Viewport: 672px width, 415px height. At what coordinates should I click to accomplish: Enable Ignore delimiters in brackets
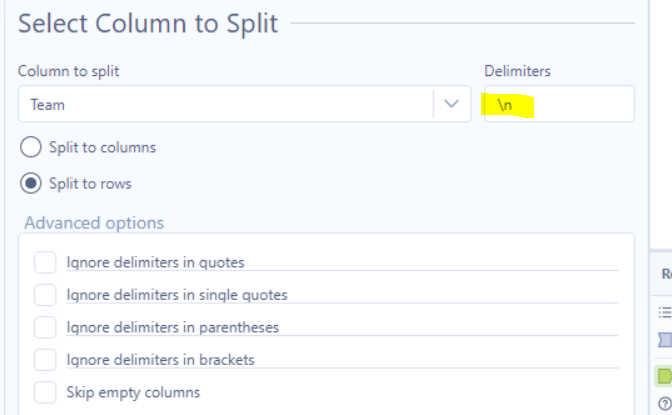[45, 359]
